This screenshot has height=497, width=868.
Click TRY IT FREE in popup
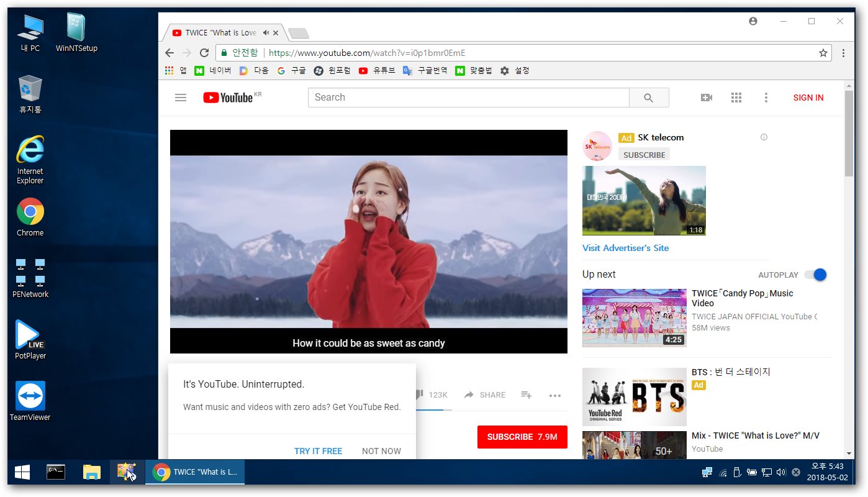click(x=318, y=451)
